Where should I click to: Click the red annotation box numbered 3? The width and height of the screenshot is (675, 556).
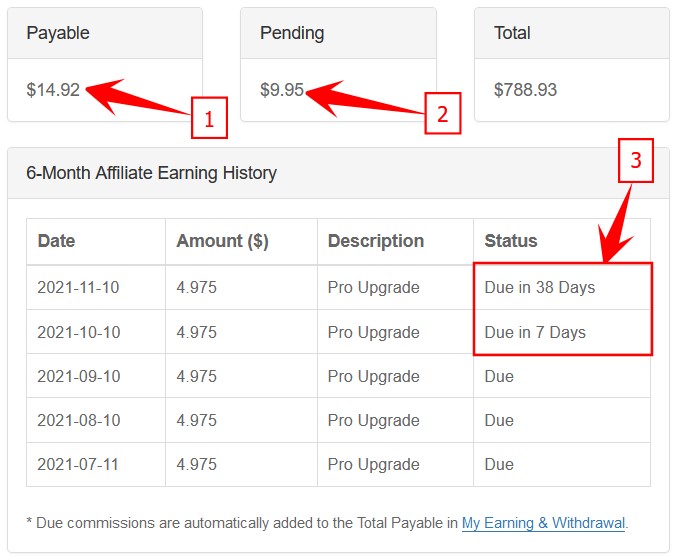tap(636, 160)
